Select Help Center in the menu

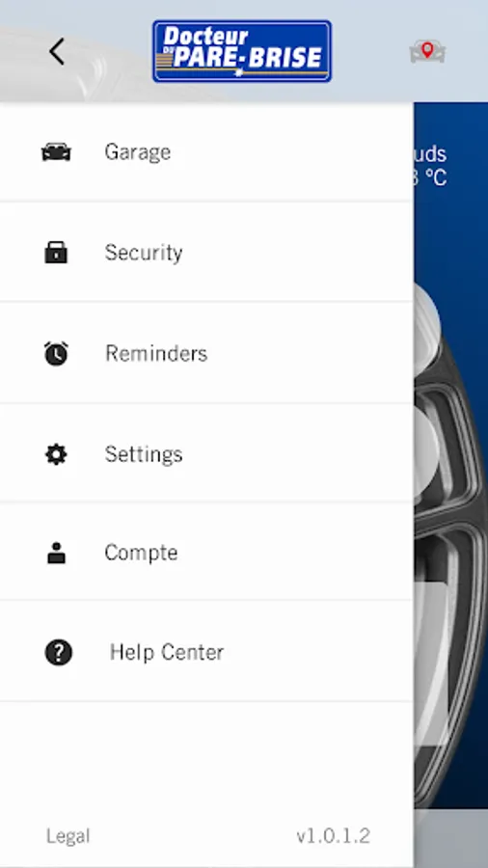(x=206, y=652)
